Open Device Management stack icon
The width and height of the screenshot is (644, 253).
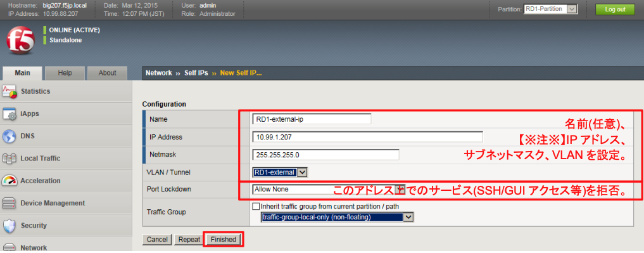tap(9, 203)
